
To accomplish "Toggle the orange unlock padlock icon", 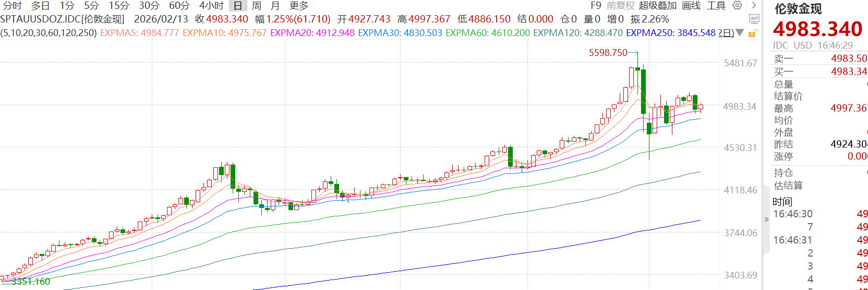I will click(x=753, y=33).
